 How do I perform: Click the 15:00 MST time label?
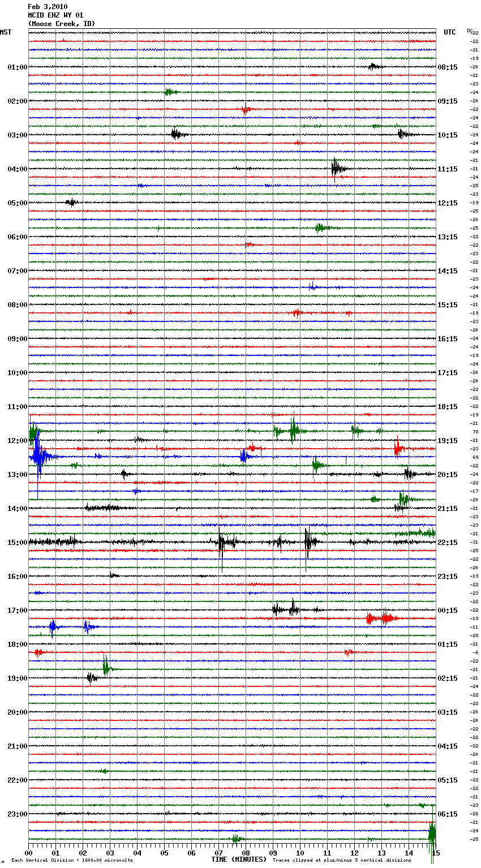click(x=17, y=543)
